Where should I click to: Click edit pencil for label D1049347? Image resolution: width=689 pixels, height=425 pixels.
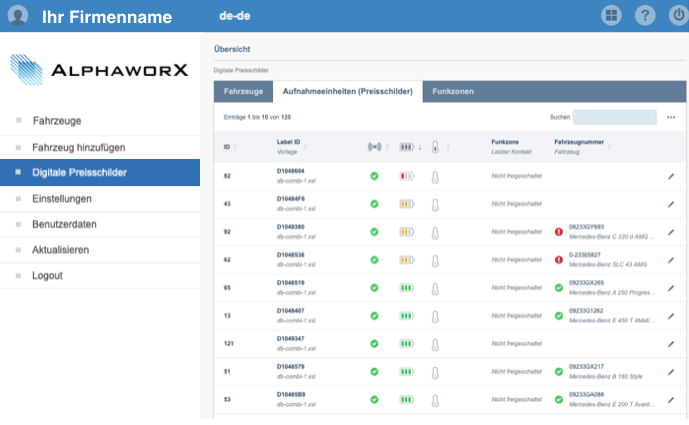click(x=671, y=343)
